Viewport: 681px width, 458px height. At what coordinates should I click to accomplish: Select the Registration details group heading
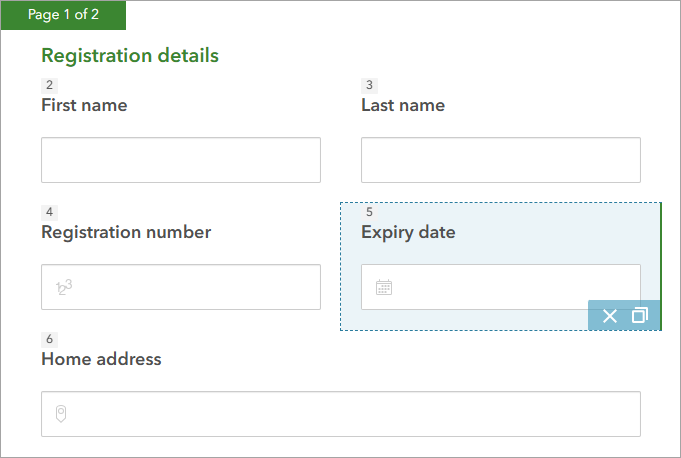[130, 56]
